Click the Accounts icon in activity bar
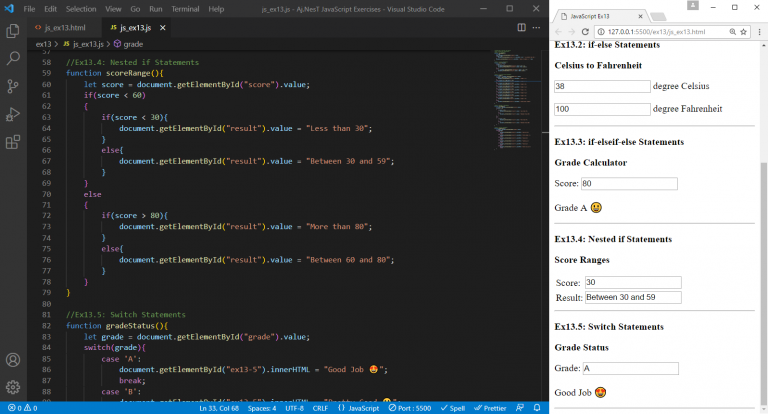 (x=13, y=360)
